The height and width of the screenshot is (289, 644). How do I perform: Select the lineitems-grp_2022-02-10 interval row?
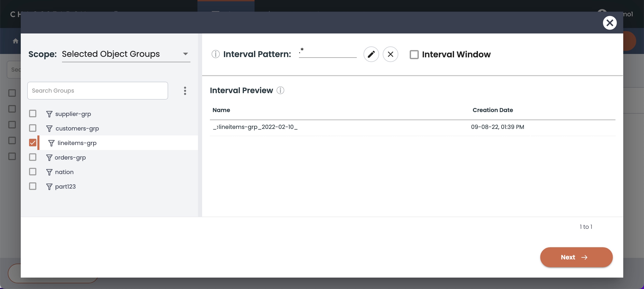pos(256,127)
